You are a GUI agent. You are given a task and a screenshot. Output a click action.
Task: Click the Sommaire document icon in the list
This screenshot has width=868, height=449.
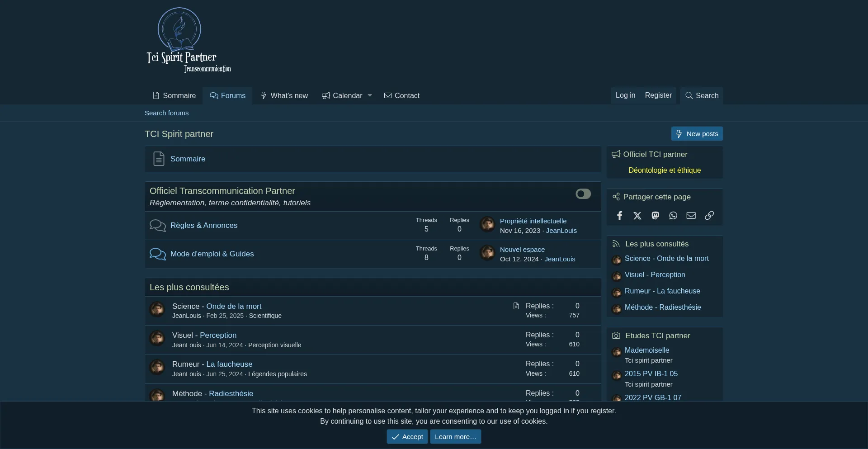159,159
